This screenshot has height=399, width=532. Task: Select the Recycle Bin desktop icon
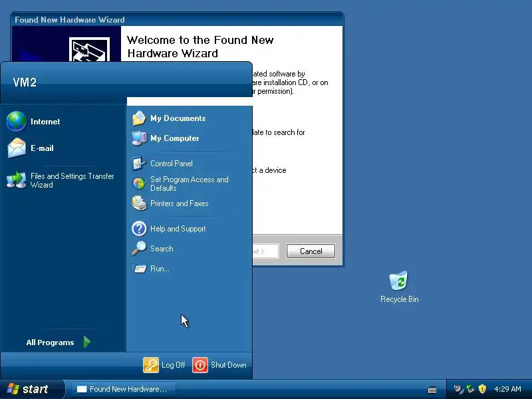pyautogui.click(x=399, y=281)
